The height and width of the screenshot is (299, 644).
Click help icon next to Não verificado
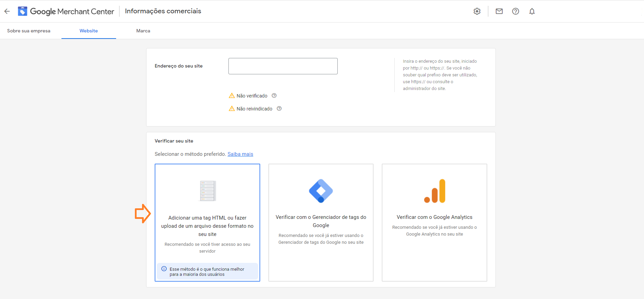[x=274, y=96]
